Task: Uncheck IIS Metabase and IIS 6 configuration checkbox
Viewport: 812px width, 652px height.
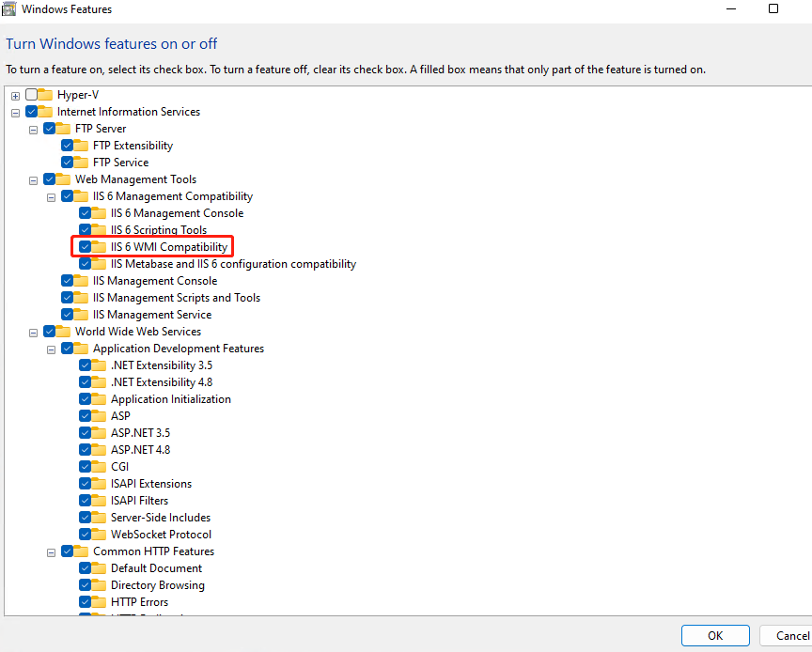Action: (86, 264)
